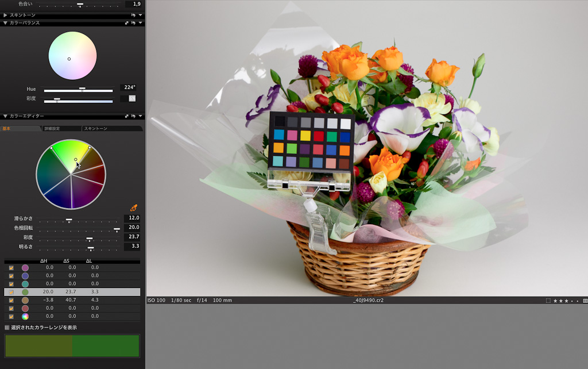Image resolution: width=588 pixels, height=369 pixels.
Task: Click the icon at right end of status bar
Action: pyautogui.click(x=585, y=301)
